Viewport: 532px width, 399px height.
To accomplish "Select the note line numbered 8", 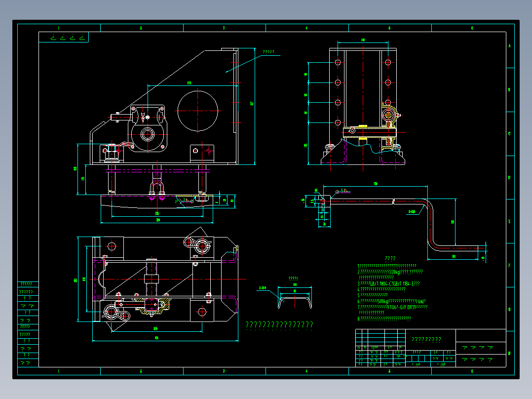I will click(x=384, y=319).
